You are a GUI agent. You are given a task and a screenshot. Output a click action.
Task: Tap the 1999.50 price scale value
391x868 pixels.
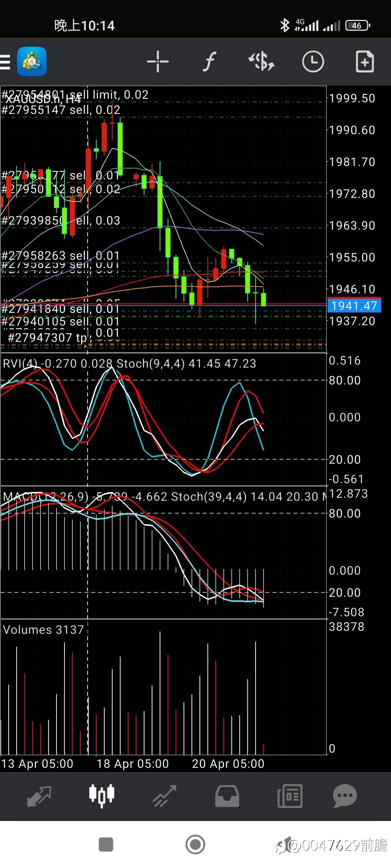click(352, 98)
